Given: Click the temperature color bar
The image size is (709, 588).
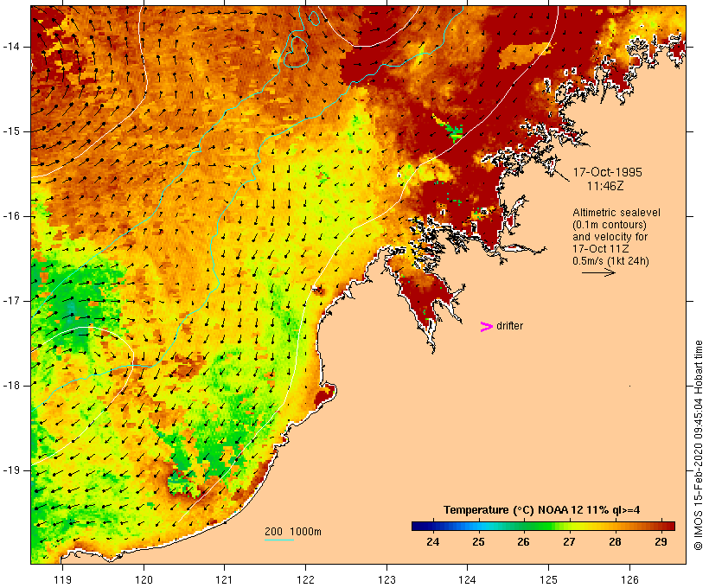Looking at the screenshot, I should click(x=543, y=526).
